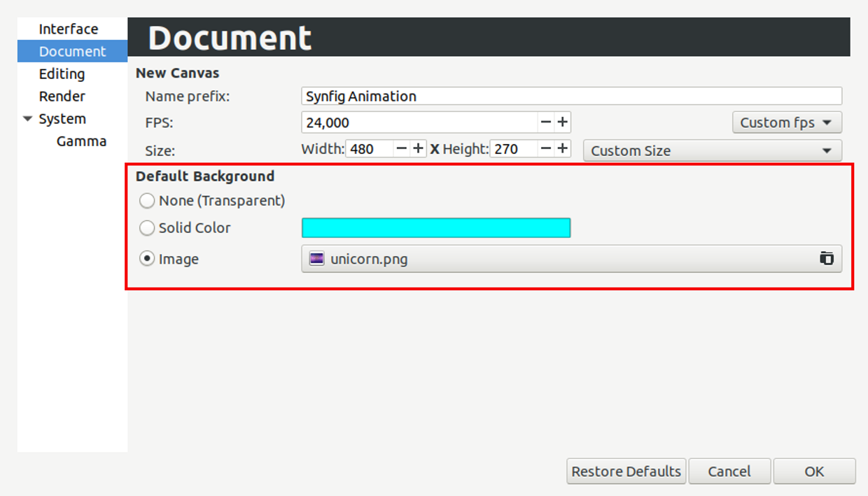Image resolution: width=868 pixels, height=496 pixels.
Task: Open the Custom fps dropdown
Action: 787,122
